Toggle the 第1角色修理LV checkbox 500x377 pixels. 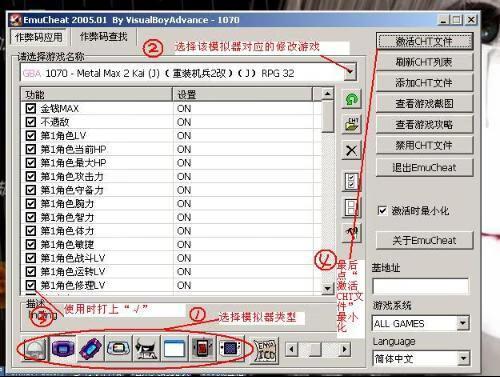pyautogui.click(x=31, y=285)
